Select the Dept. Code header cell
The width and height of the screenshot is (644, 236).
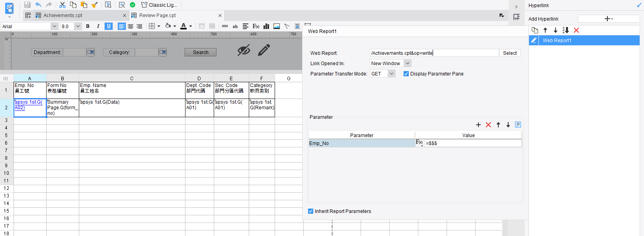pos(199,91)
